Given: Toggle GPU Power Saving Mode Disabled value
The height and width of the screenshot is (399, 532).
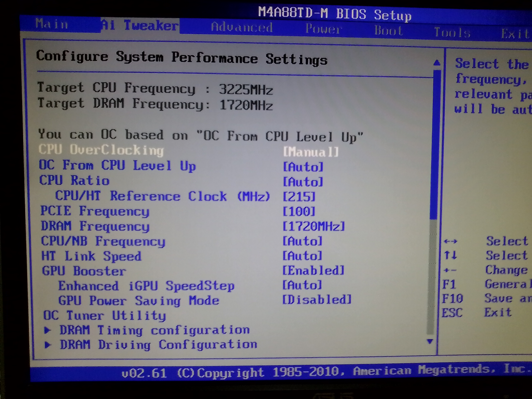Looking at the screenshot, I should click(x=316, y=300).
